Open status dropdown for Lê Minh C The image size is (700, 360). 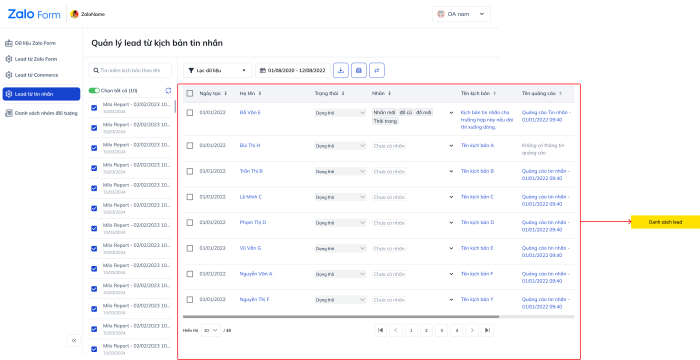[x=341, y=197]
